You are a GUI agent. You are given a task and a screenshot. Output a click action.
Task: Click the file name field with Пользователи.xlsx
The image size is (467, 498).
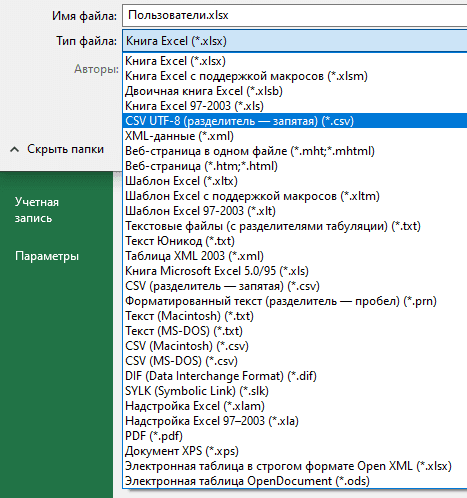point(295,15)
